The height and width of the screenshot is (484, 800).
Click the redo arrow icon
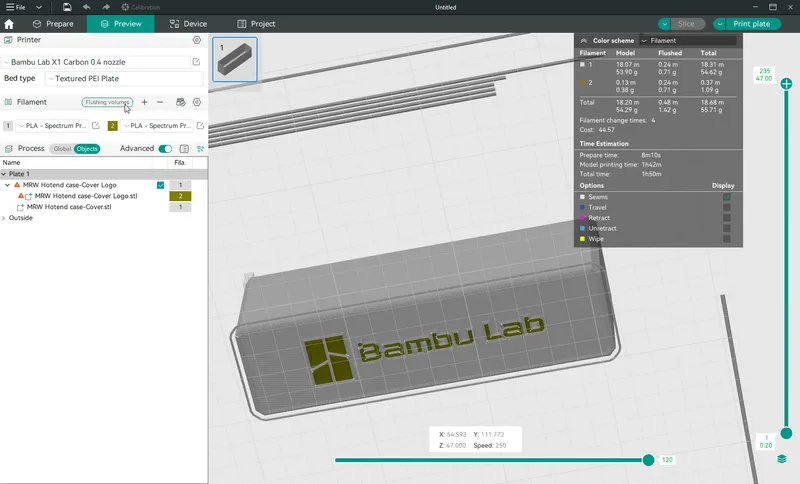106,7
